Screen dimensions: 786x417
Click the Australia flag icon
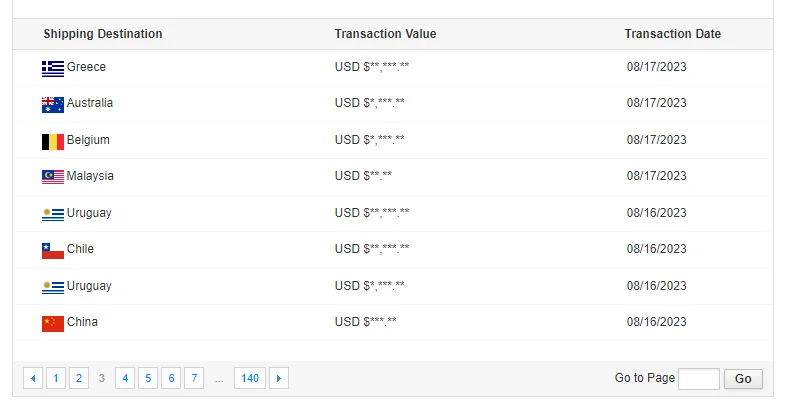click(x=53, y=104)
